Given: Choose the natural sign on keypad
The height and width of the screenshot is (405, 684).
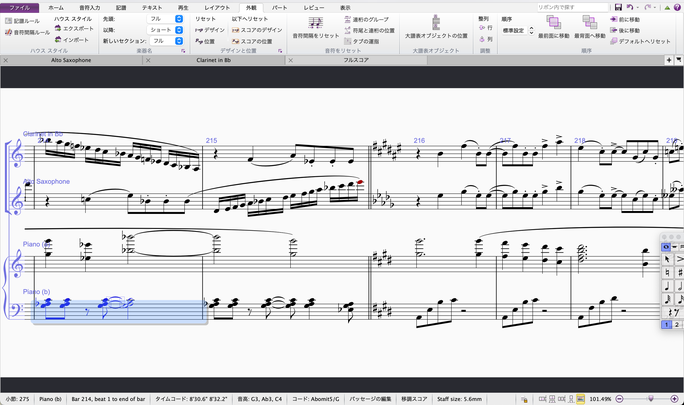Looking at the screenshot, I should (x=667, y=273).
